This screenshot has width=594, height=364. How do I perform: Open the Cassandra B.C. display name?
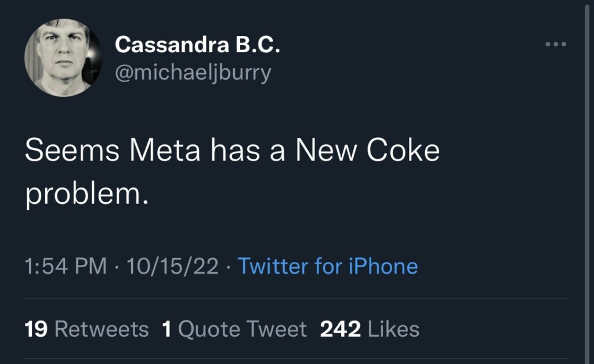(x=197, y=45)
